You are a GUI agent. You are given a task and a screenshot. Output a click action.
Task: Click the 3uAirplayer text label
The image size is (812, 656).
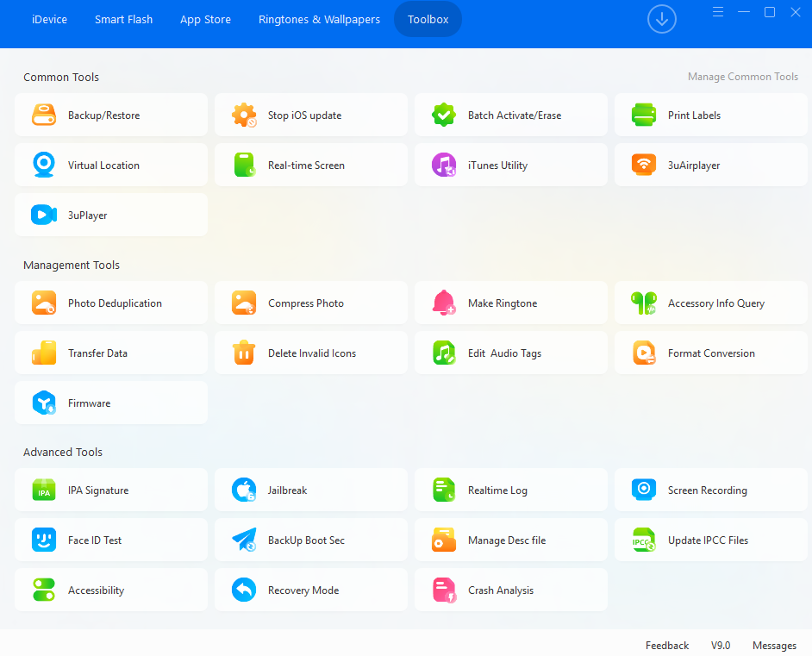(694, 166)
